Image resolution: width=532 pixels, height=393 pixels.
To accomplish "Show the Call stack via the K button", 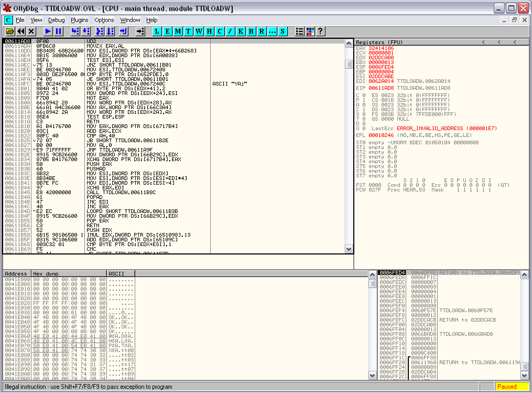I will click(241, 31).
